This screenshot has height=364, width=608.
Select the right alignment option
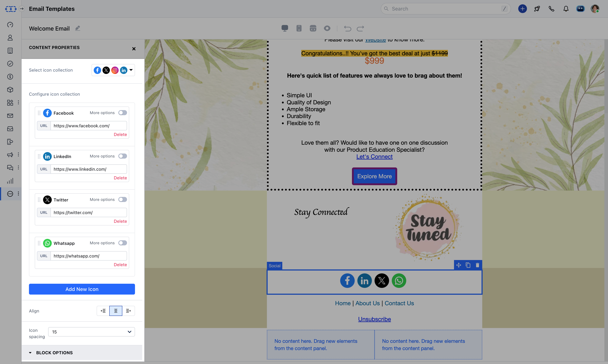(128, 311)
